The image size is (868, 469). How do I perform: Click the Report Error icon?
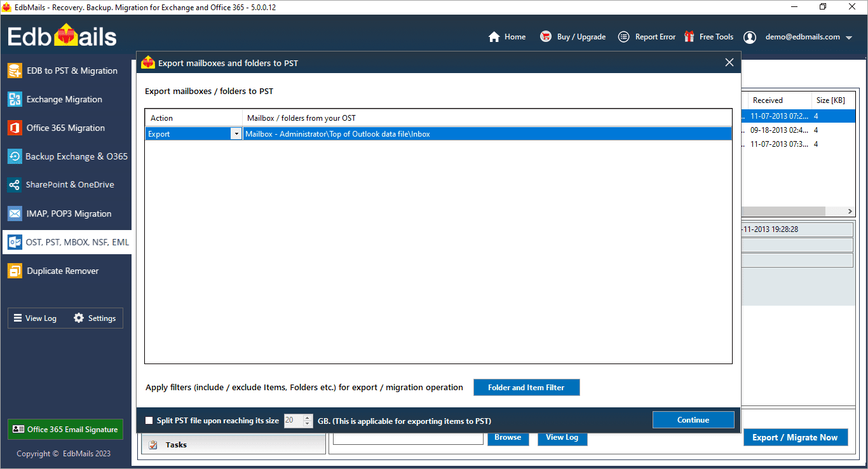[x=624, y=37]
